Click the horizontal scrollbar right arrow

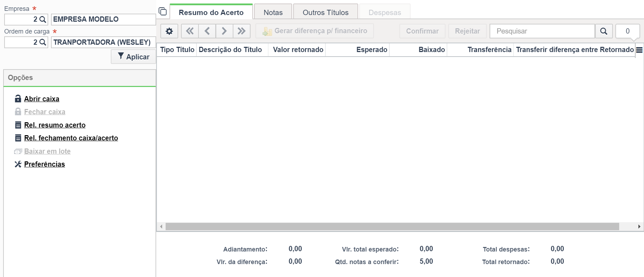[x=639, y=227]
